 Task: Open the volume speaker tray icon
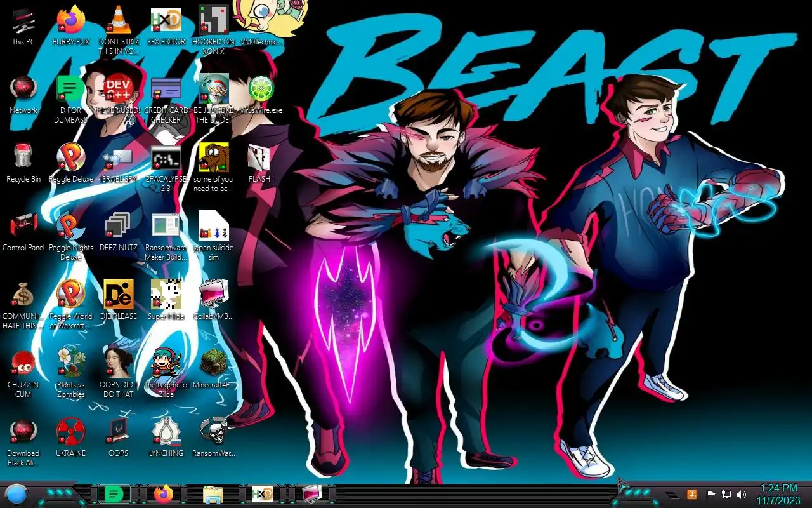[742, 494]
